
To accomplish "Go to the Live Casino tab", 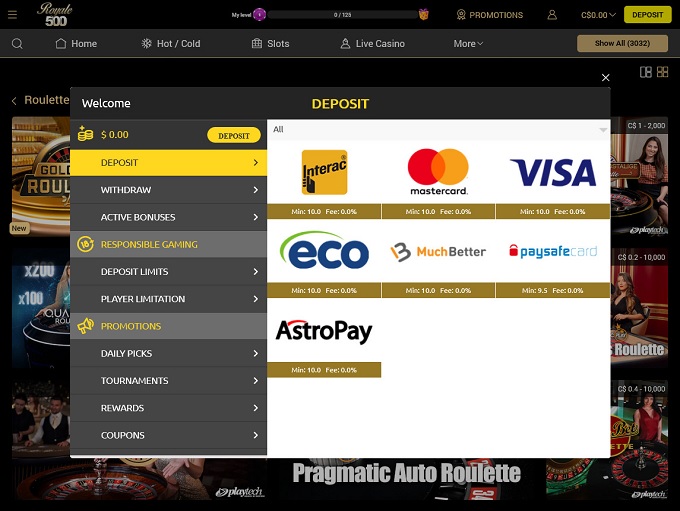I will 372,44.
